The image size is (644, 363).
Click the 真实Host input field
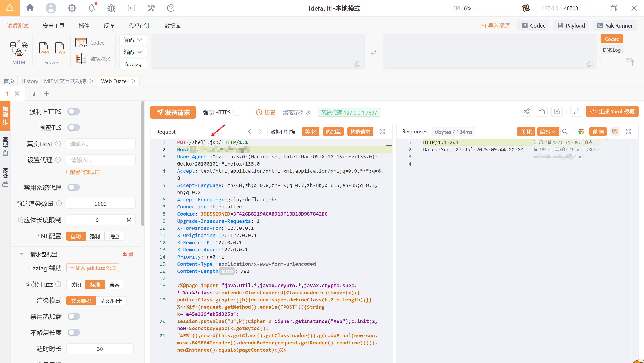pos(100,144)
